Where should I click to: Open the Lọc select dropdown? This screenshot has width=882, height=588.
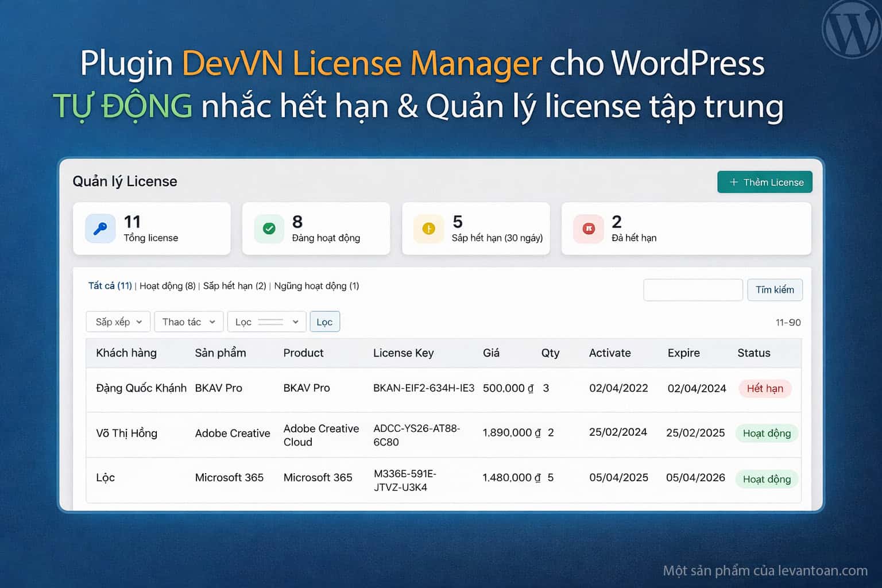click(267, 322)
